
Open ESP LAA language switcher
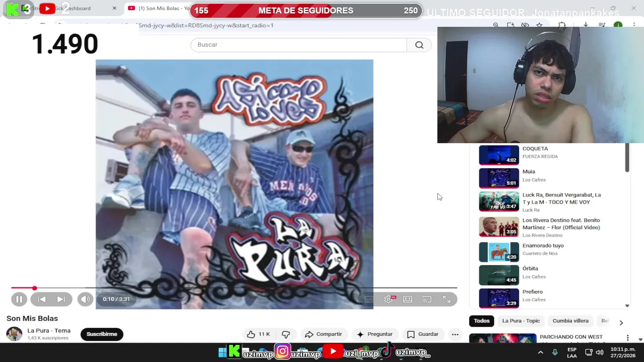[x=572, y=352]
